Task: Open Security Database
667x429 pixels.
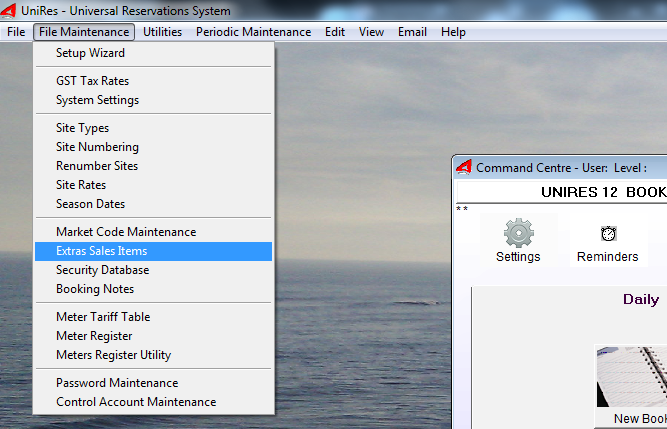Action: (x=154, y=270)
